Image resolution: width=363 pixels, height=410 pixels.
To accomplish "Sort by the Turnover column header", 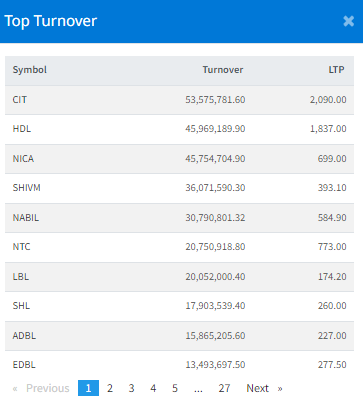I will tap(223, 70).
